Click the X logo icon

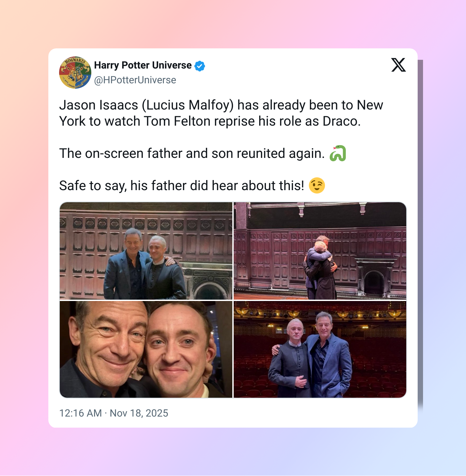pos(399,65)
